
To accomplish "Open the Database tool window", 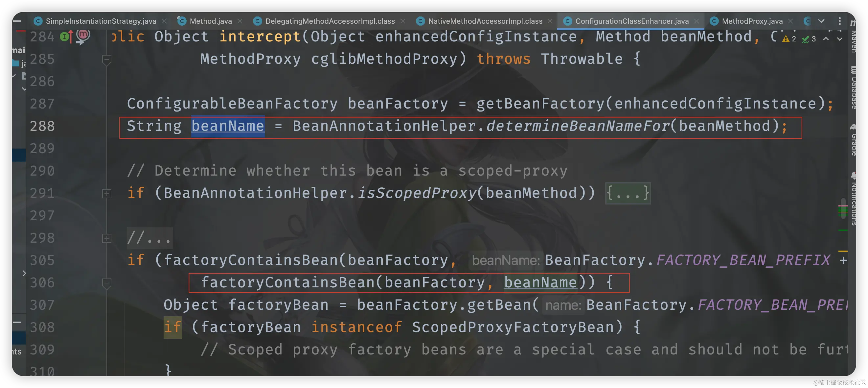I will pyautogui.click(x=853, y=88).
